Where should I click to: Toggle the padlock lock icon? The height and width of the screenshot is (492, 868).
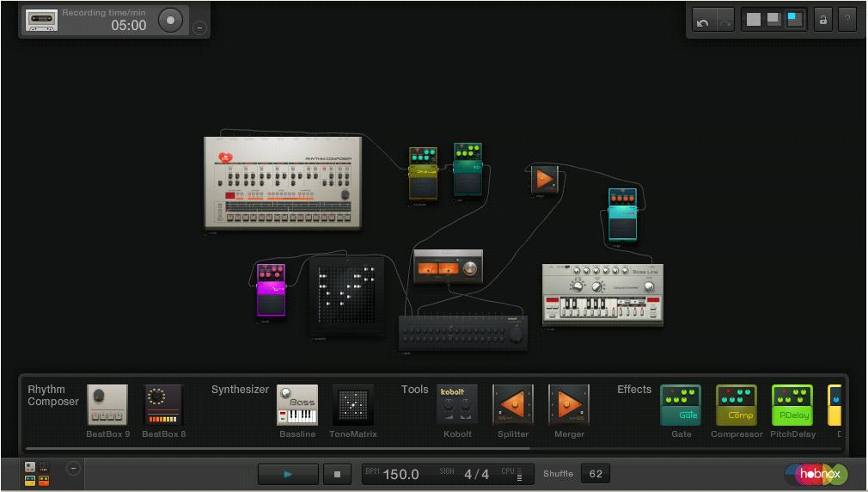[x=823, y=21]
